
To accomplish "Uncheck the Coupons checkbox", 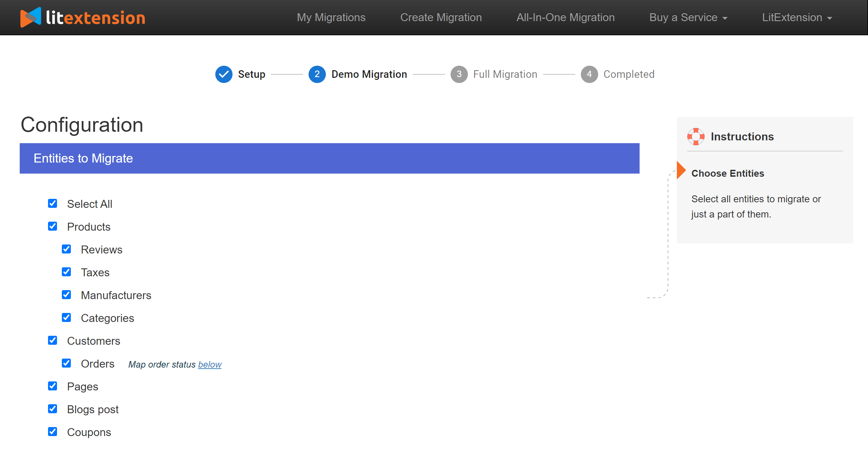I will click(x=53, y=432).
